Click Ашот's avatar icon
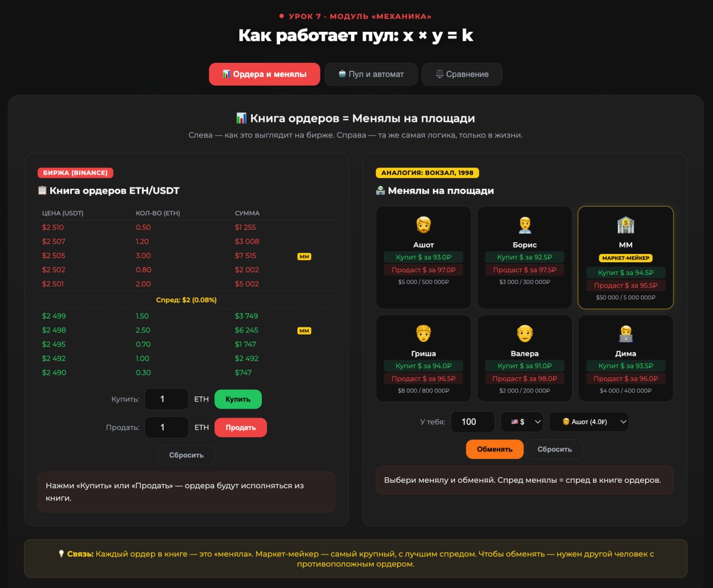 point(423,225)
